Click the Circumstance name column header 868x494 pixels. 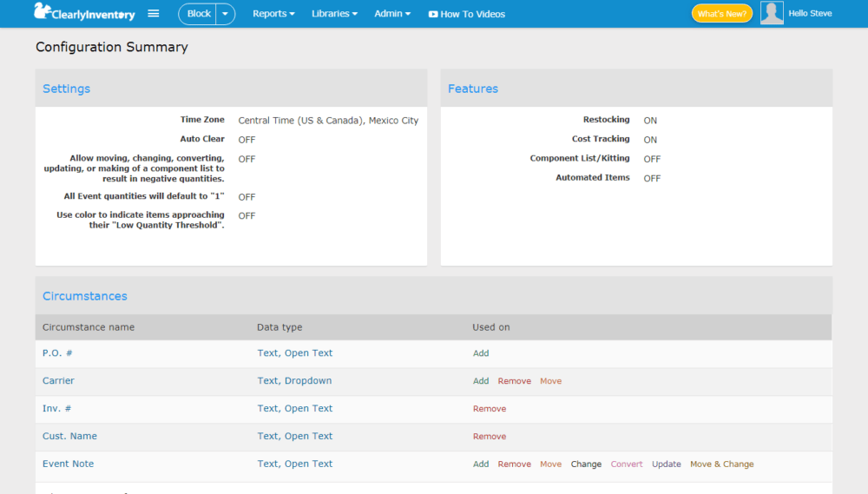pyautogui.click(x=89, y=326)
